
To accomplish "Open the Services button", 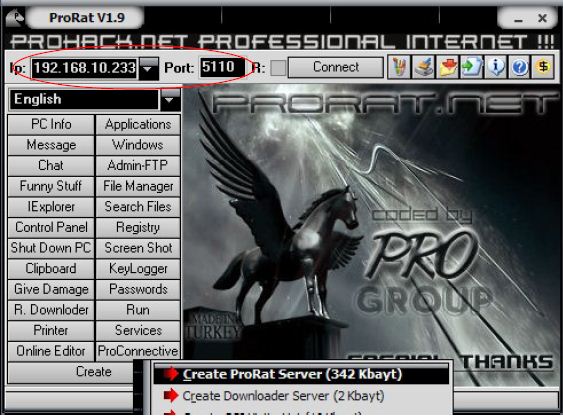I will click(x=138, y=331).
